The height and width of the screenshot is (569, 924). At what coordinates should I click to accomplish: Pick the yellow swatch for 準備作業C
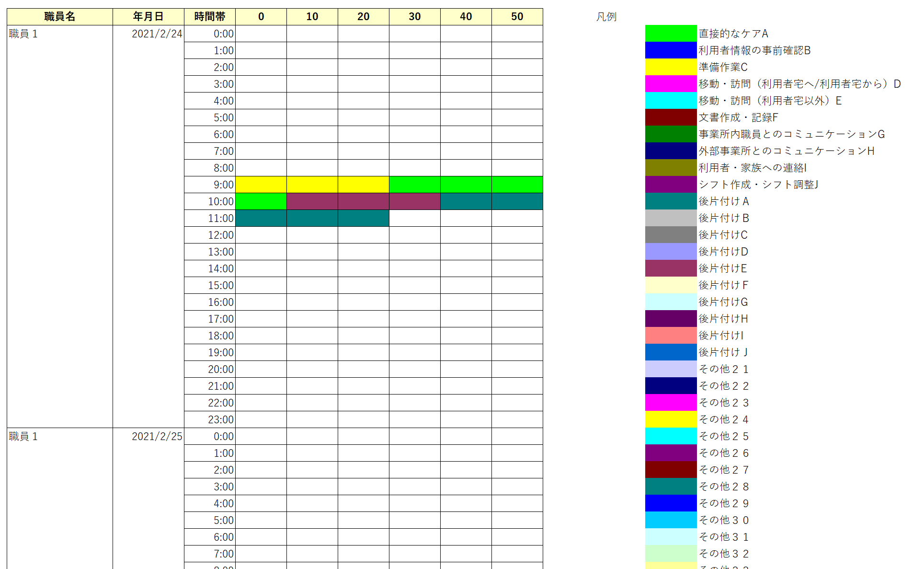[x=671, y=67]
